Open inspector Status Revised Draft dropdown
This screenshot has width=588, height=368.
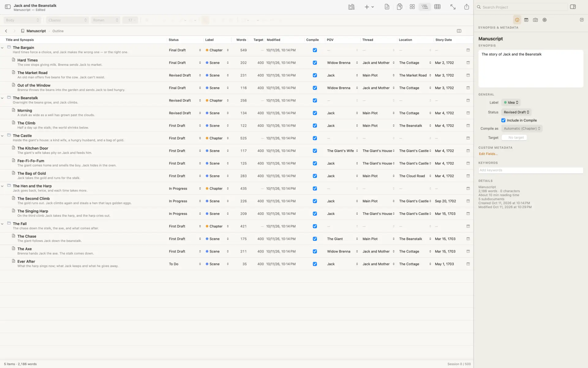516,112
